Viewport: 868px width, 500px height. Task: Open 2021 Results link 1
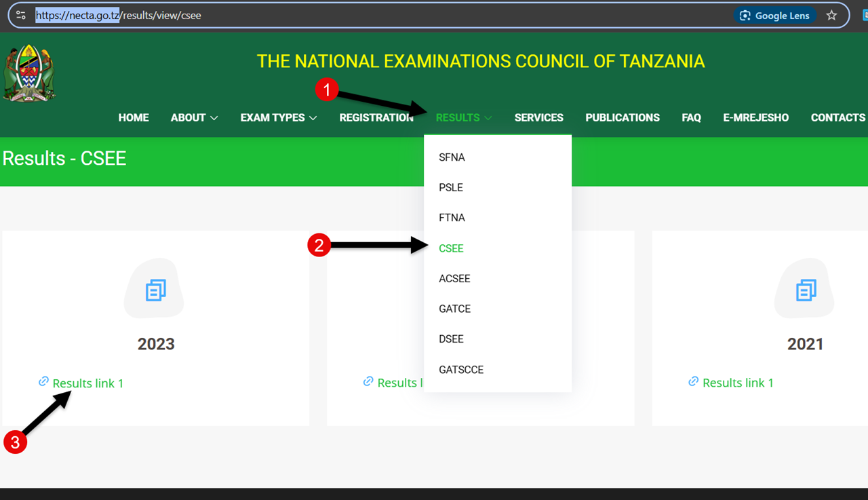tap(738, 383)
